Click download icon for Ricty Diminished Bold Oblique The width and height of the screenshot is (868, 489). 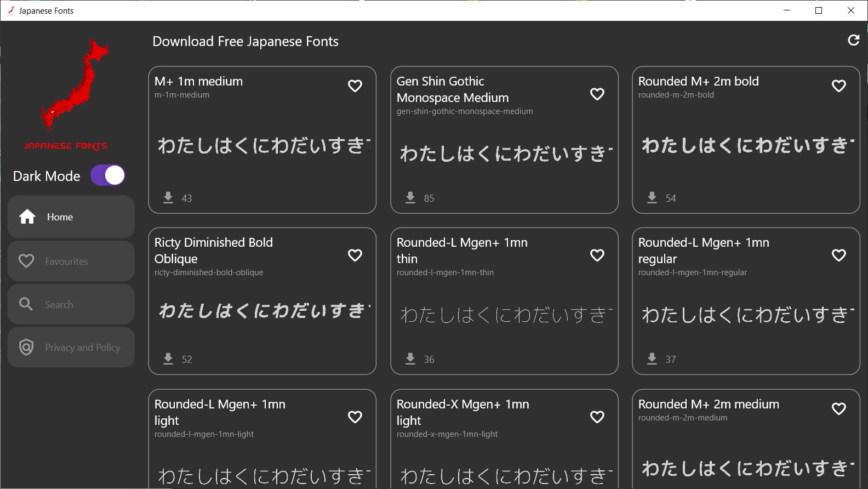tap(168, 359)
